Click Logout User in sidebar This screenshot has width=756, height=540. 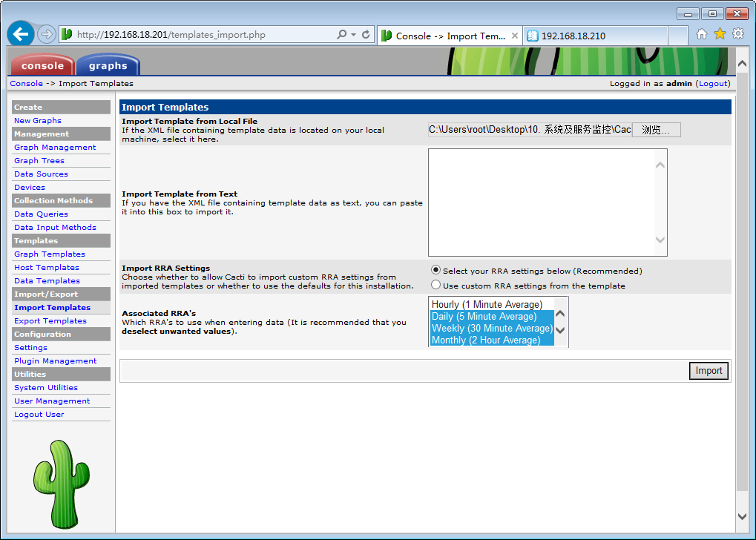(39, 414)
